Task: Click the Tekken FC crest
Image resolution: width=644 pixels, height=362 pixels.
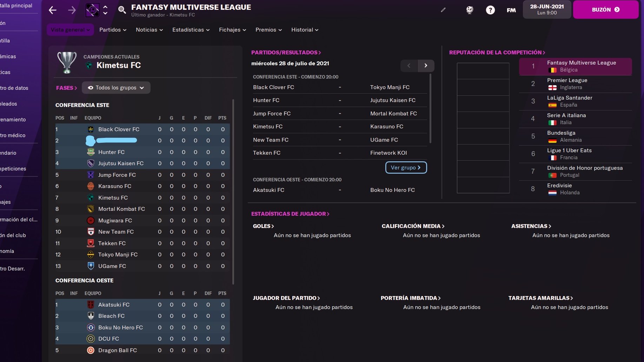Action: click(91, 243)
